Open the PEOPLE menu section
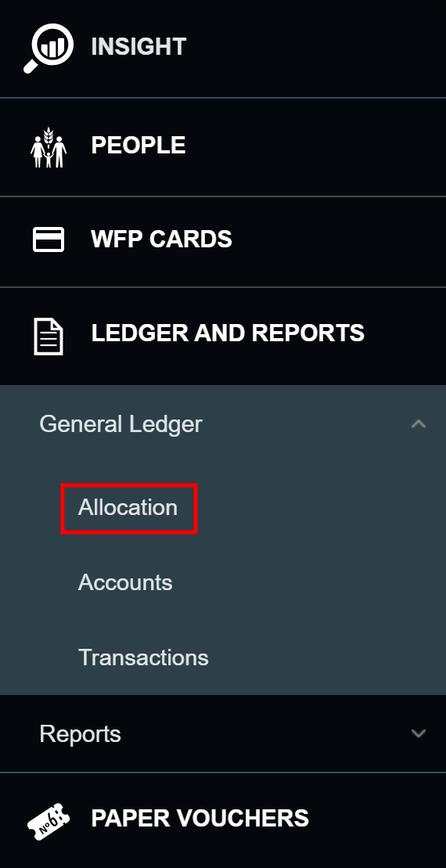The width and height of the screenshot is (446, 868). coord(138,145)
